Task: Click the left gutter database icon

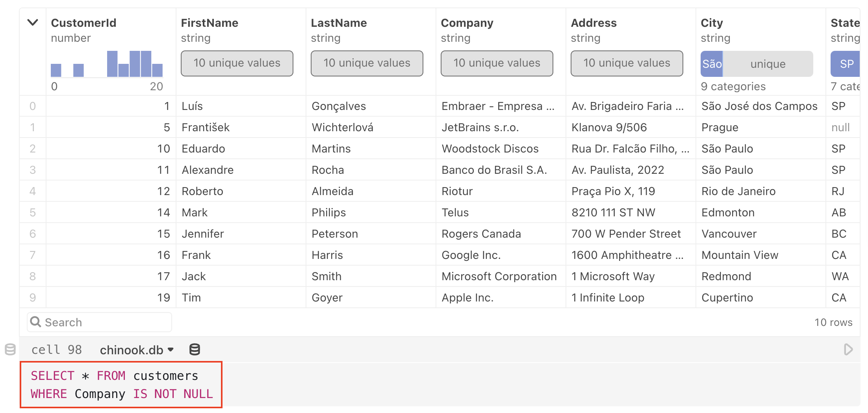Action: pyautogui.click(x=10, y=350)
